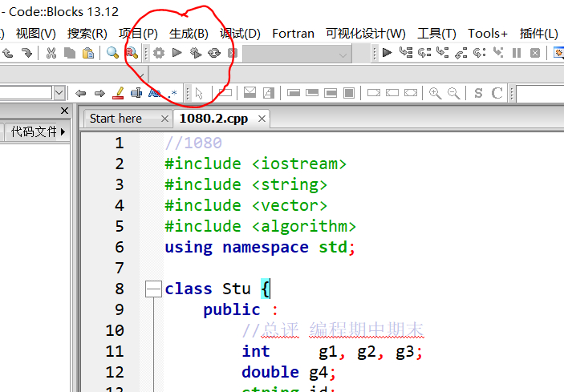The height and width of the screenshot is (392, 564).
Task: Click the S toolbar icon
Action: tap(478, 93)
